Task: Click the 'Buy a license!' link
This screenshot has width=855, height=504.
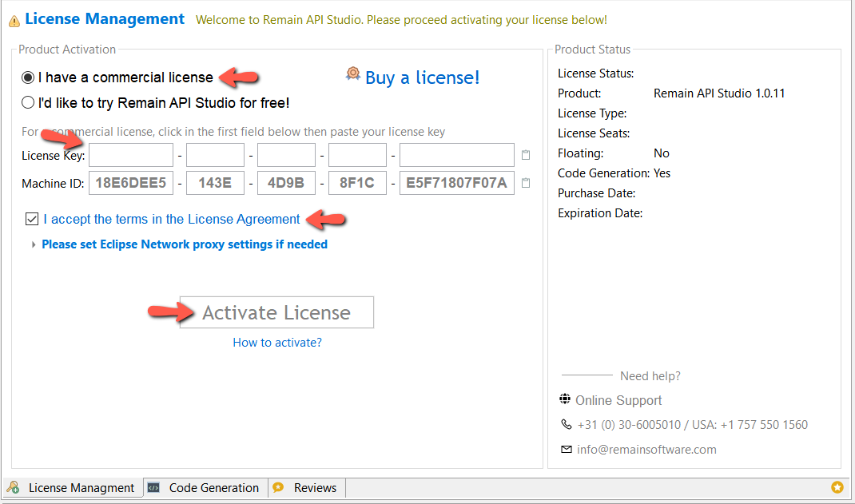Action: [423, 77]
